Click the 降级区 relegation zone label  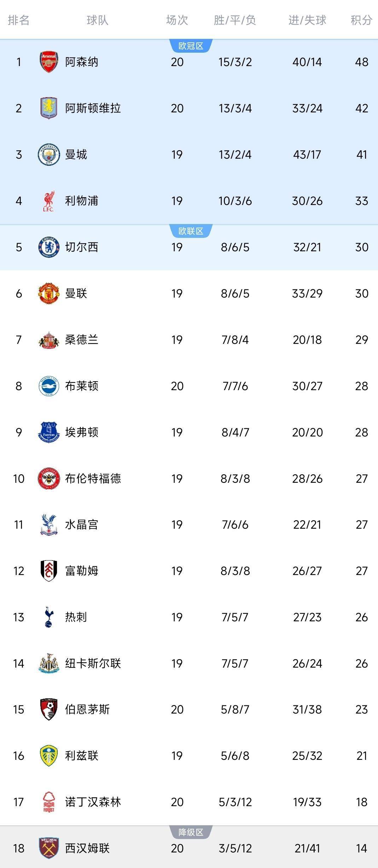click(191, 832)
